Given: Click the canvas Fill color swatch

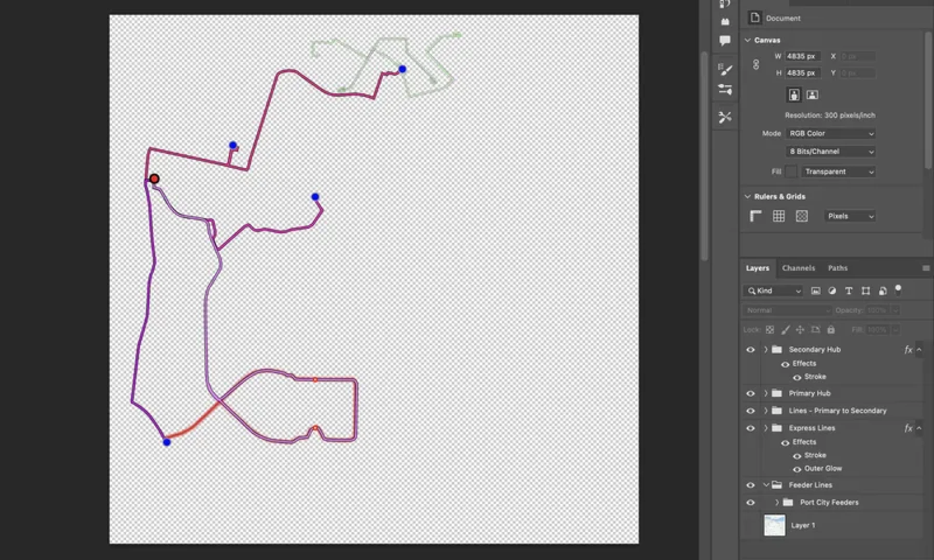Looking at the screenshot, I should point(791,172).
